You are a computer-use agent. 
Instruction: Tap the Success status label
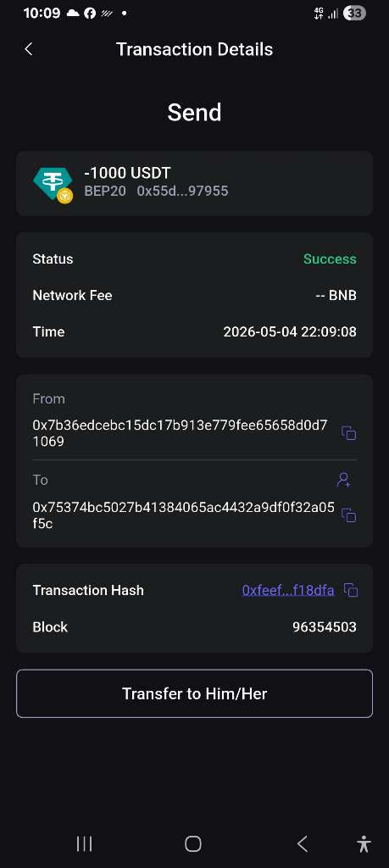330,259
